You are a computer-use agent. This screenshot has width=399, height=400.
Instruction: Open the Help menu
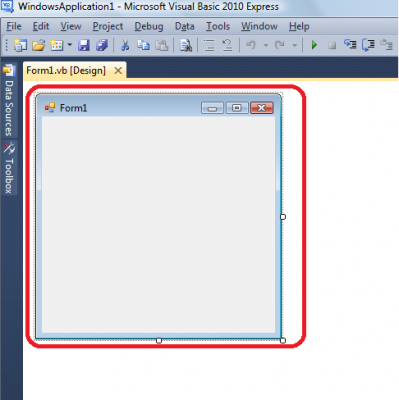(299, 26)
